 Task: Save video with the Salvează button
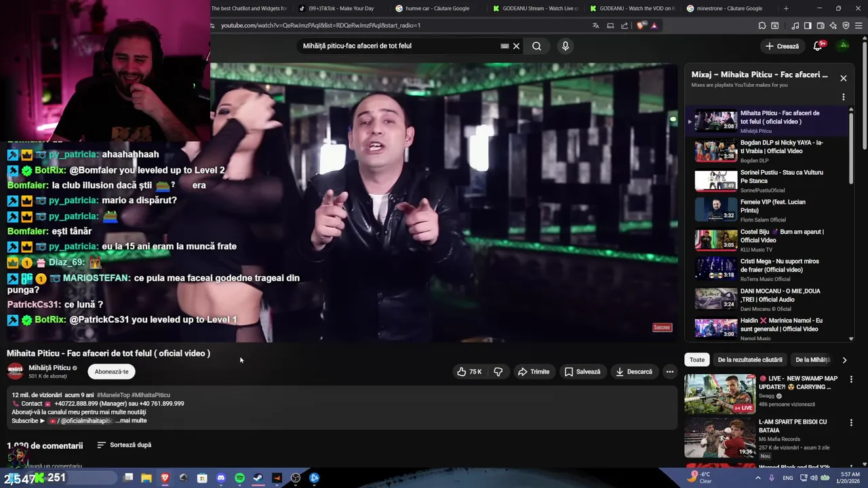tap(583, 371)
